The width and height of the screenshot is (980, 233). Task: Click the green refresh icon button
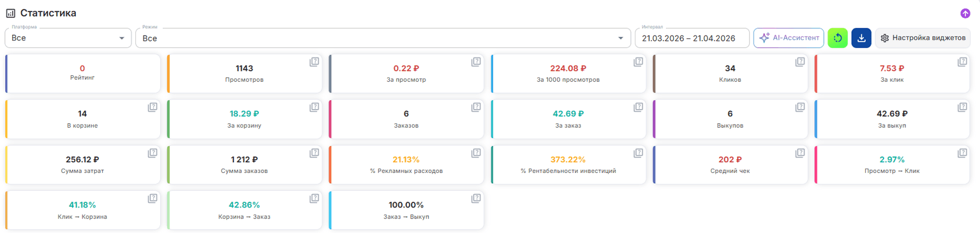pyautogui.click(x=838, y=38)
